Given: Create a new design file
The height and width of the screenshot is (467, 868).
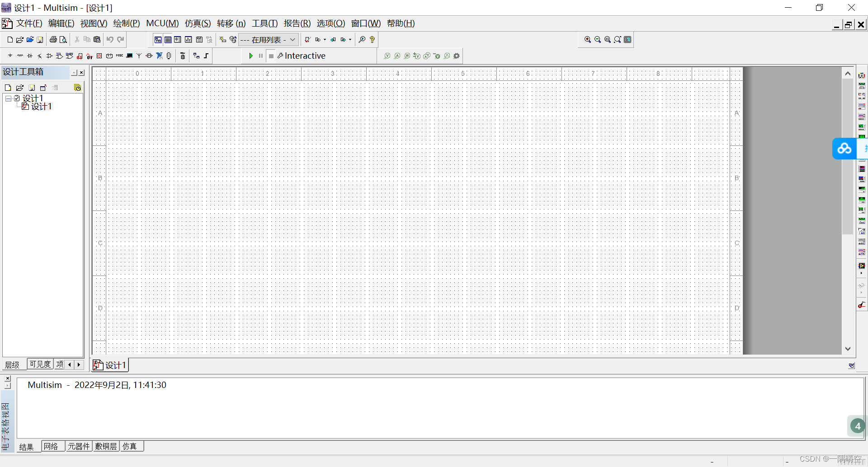Looking at the screenshot, I should point(10,40).
